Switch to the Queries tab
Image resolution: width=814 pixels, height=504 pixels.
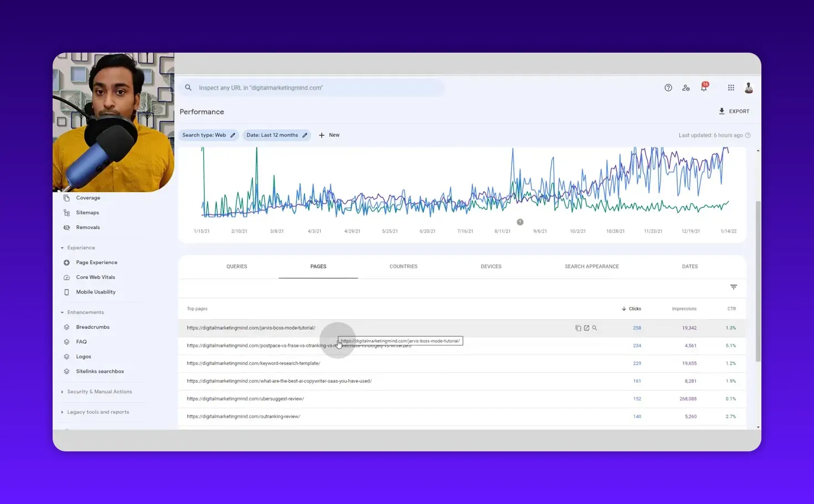click(236, 266)
